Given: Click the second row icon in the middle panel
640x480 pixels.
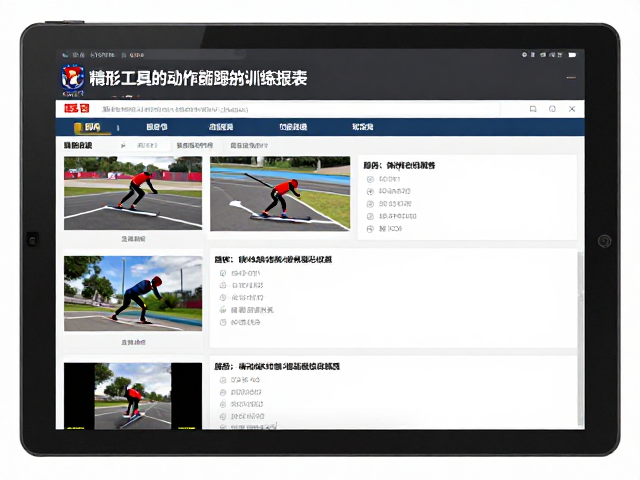Looking at the screenshot, I should (223, 285).
